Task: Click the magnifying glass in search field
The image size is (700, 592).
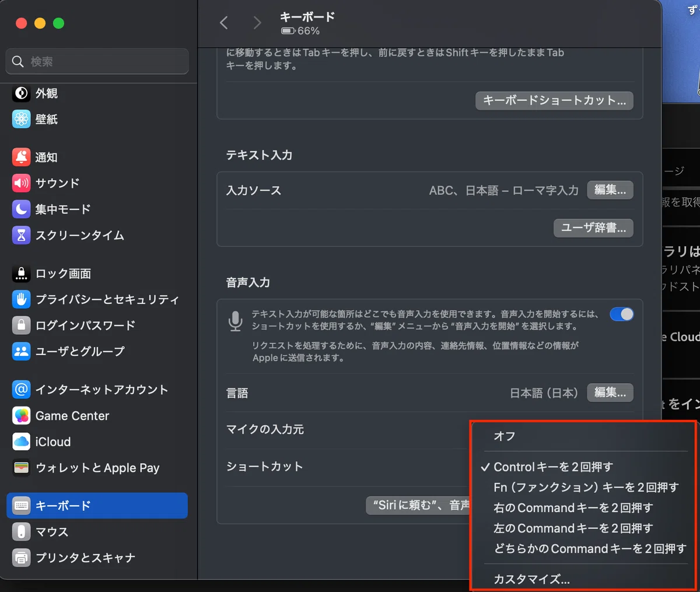Action: [x=18, y=61]
